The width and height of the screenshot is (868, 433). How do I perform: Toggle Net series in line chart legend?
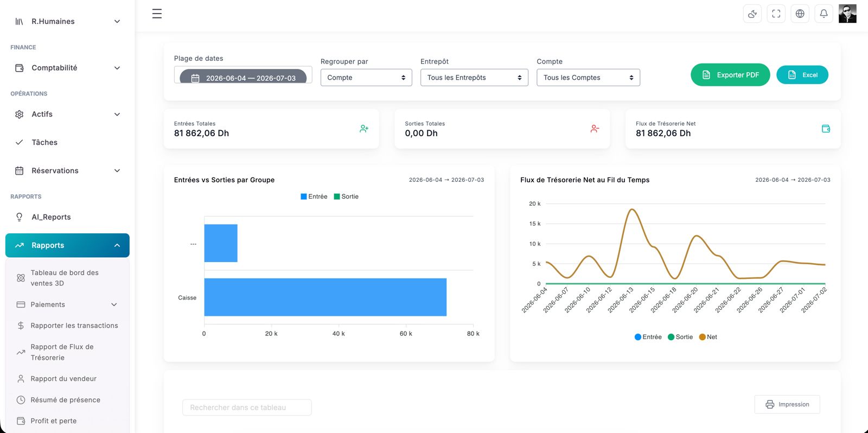[708, 337]
